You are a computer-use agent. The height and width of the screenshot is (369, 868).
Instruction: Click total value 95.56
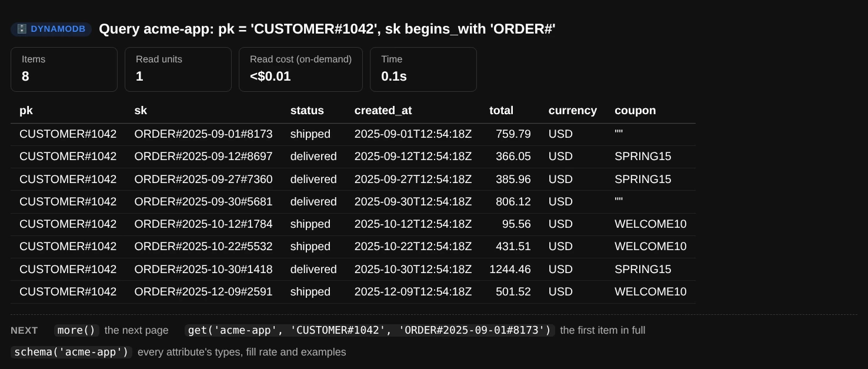(516, 224)
